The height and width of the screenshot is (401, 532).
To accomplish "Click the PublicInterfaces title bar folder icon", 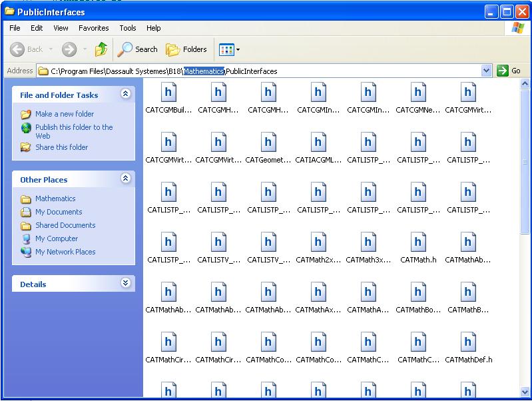I will 9,12.
